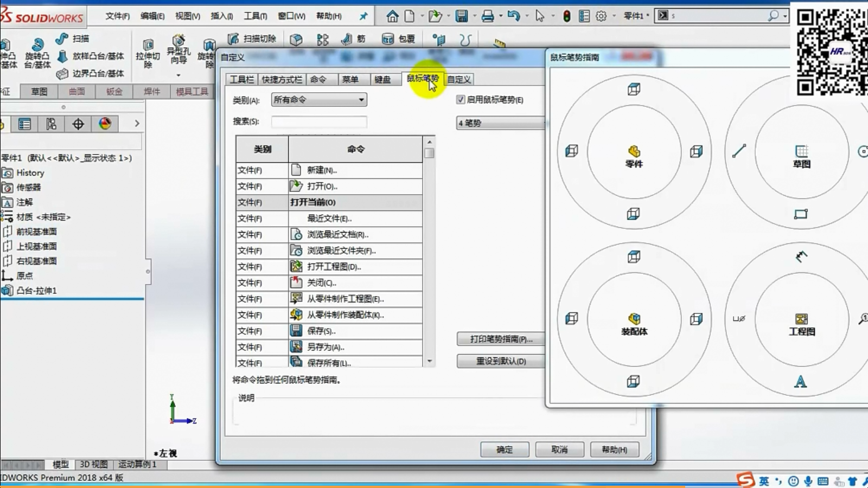Screen dimensions: 868x488
Task: Select 凸台-拉伸1 in feature tree
Action: pyautogui.click(x=36, y=291)
